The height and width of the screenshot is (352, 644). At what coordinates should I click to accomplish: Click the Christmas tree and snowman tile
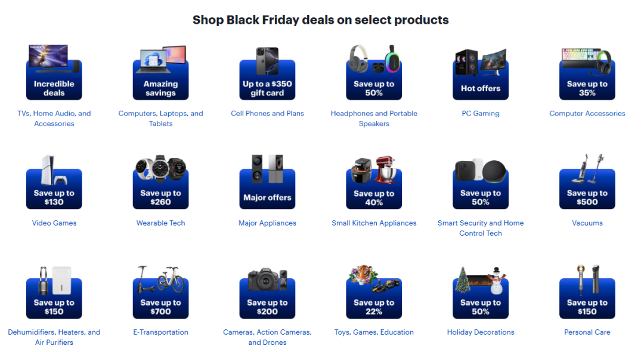(481, 293)
